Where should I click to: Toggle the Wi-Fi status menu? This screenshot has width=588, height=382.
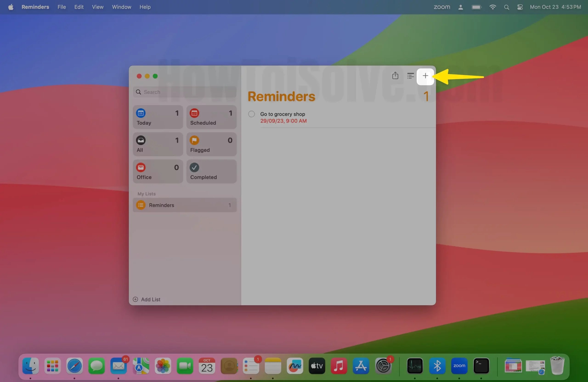coord(492,7)
